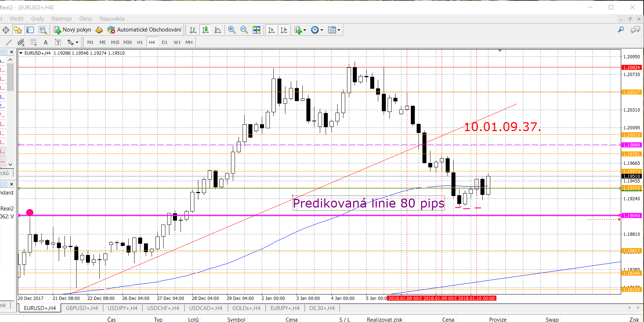This screenshot has height=322, width=644.
Task: Open the arrows objects tool
Action: coord(70,42)
